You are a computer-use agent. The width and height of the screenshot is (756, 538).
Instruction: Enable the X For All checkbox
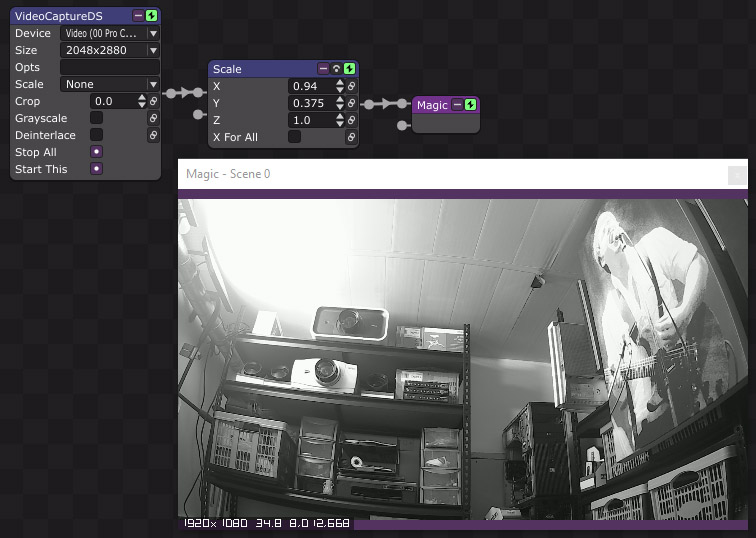click(x=295, y=137)
